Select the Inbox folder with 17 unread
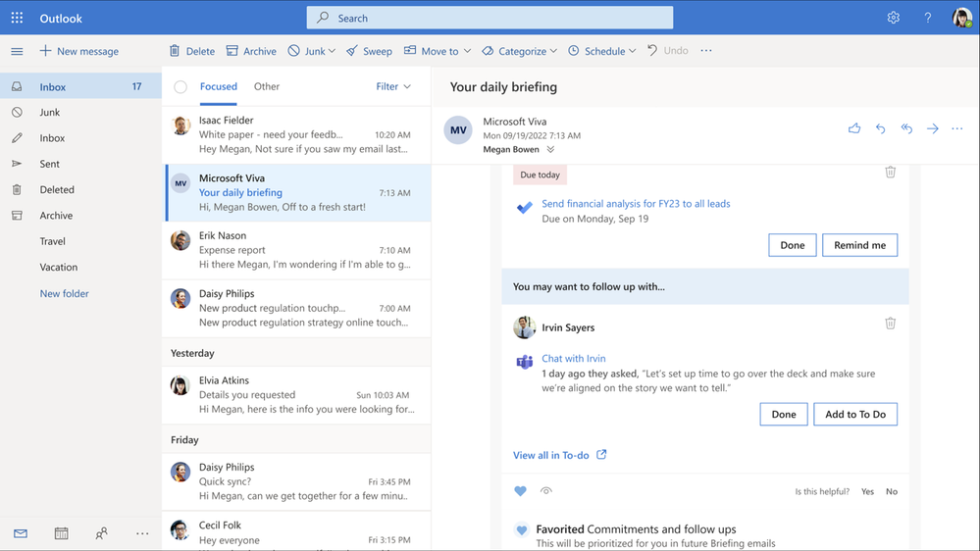 [x=80, y=87]
